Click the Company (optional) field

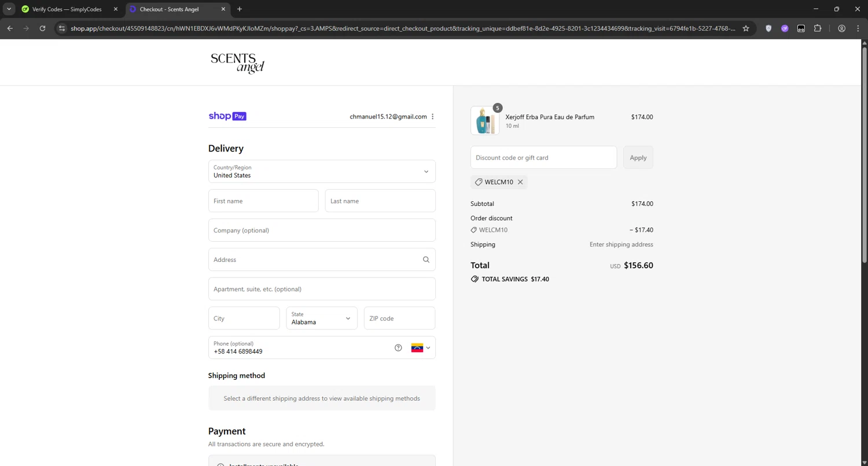click(x=322, y=230)
